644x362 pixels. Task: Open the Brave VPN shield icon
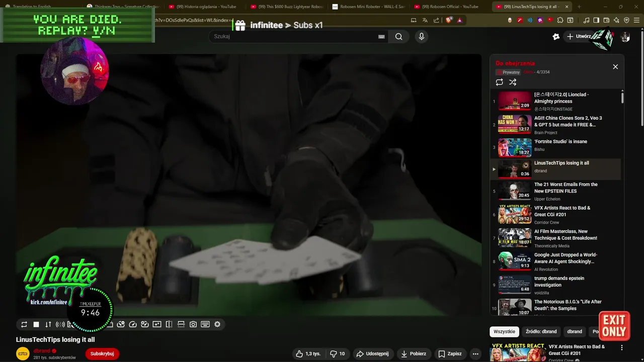pos(626,20)
